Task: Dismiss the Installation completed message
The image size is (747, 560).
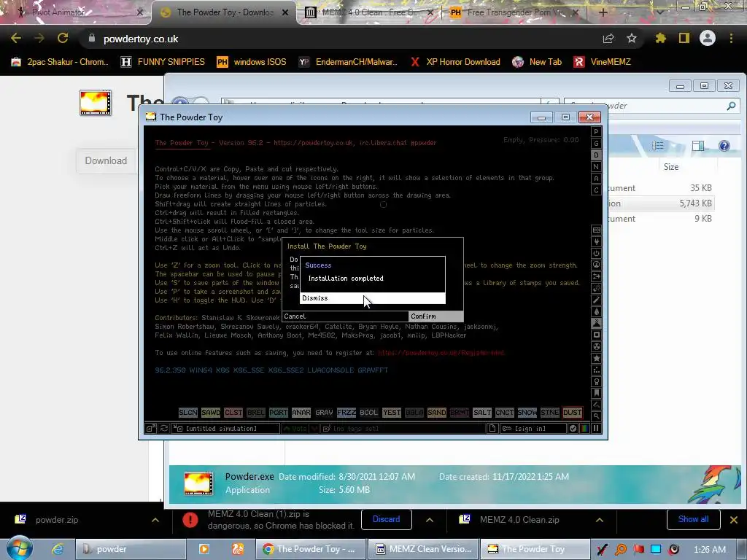Action: [373, 298]
